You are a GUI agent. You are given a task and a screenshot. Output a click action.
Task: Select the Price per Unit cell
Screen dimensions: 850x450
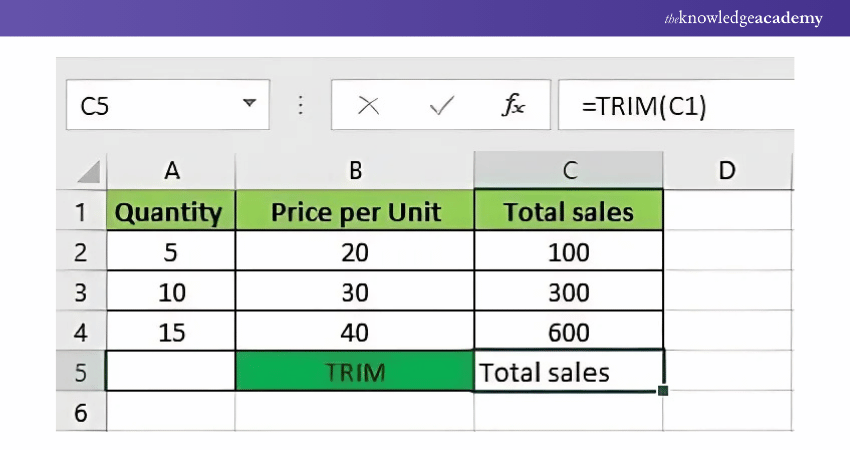(354, 212)
